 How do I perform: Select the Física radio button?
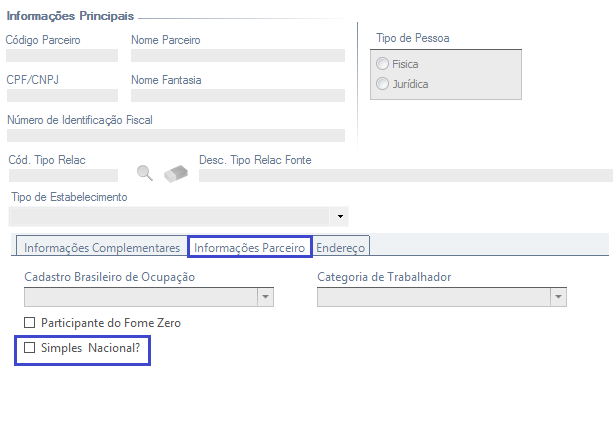pyautogui.click(x=382, y=64)
